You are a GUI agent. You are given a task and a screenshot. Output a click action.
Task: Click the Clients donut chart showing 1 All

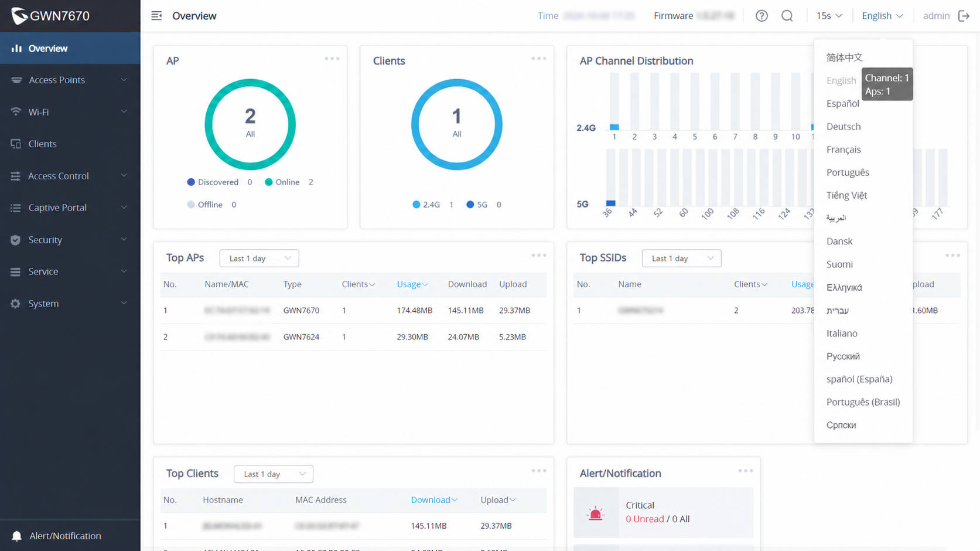coord(457,124)
